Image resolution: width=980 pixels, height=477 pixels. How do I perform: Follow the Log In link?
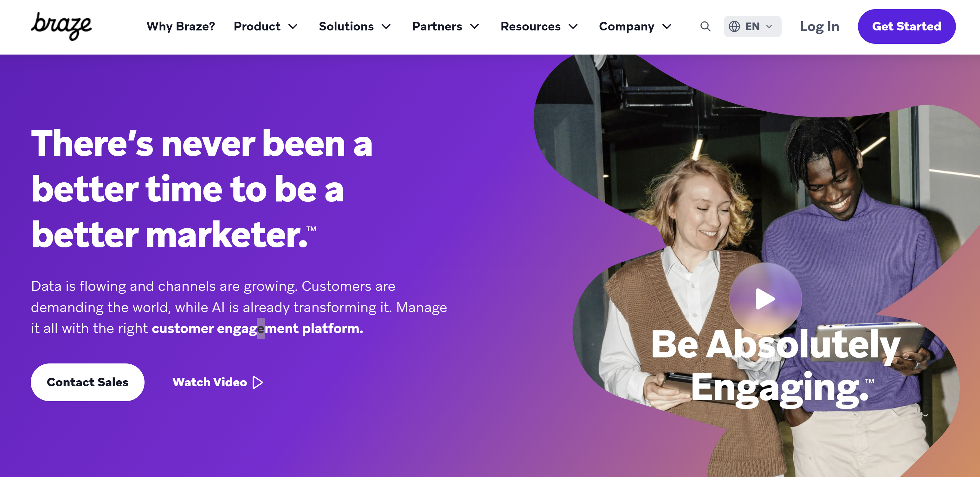[x=819, y=26]
